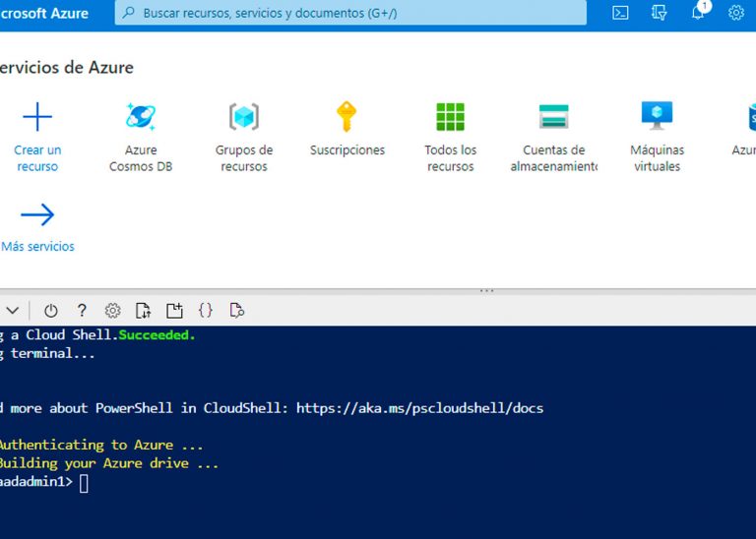This screenshot has width=756, height=539.
Task: Open portal settings gear in header
Action: pos(736,13)
